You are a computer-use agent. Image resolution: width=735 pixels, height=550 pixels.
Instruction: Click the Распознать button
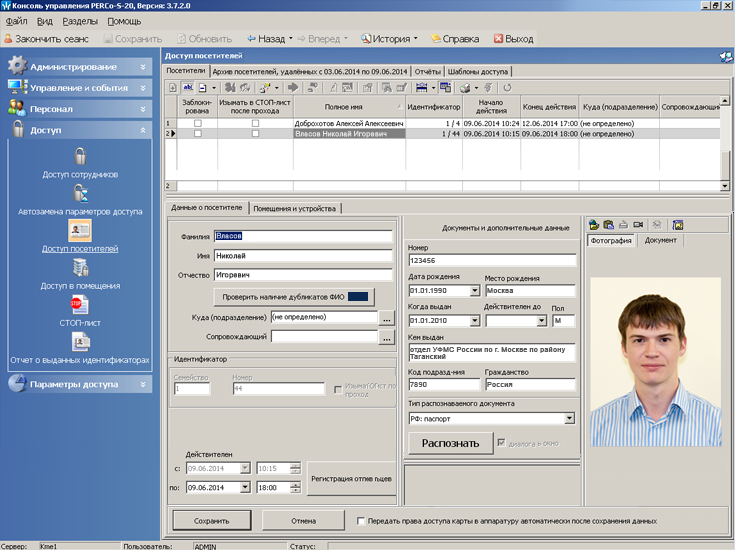[x=450, y=442]
